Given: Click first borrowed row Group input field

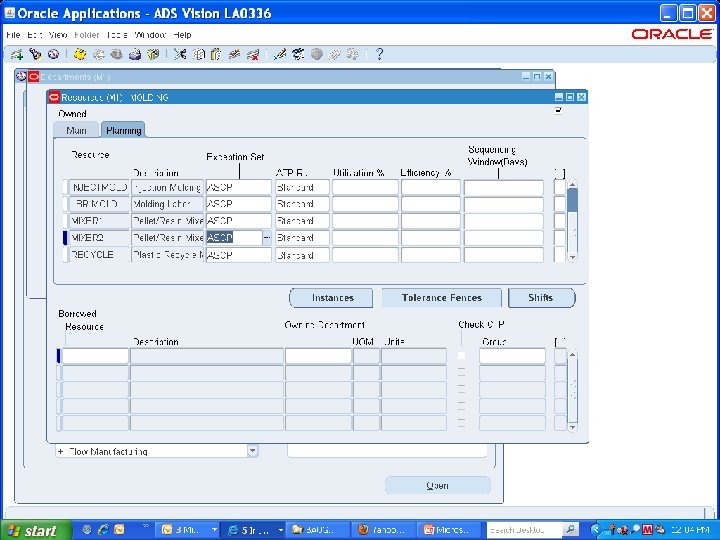Looking at the screenshot, I should tap(512, 356).
